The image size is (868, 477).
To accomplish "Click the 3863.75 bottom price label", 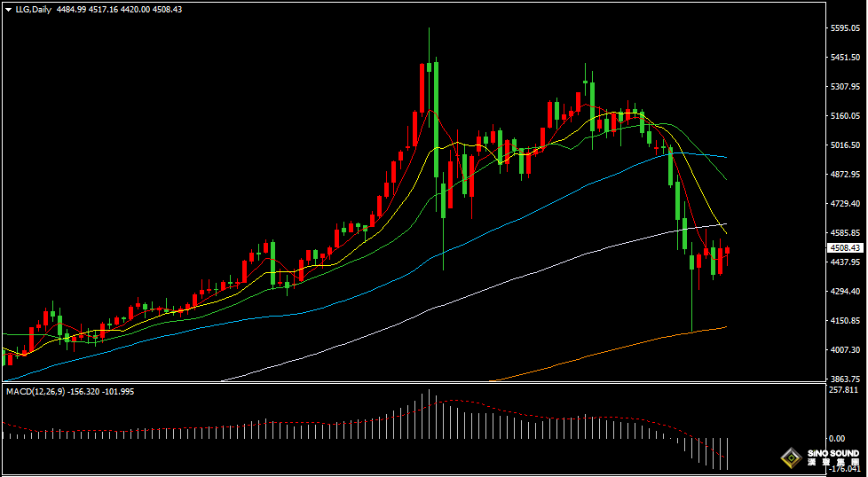I will click(x=839, y=378).
